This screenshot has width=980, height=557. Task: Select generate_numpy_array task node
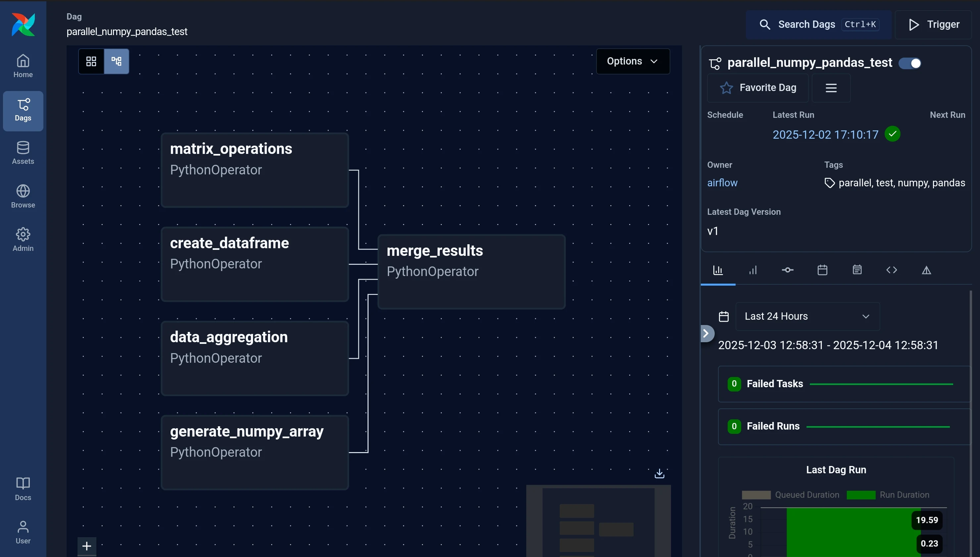[x=255, y=452]
